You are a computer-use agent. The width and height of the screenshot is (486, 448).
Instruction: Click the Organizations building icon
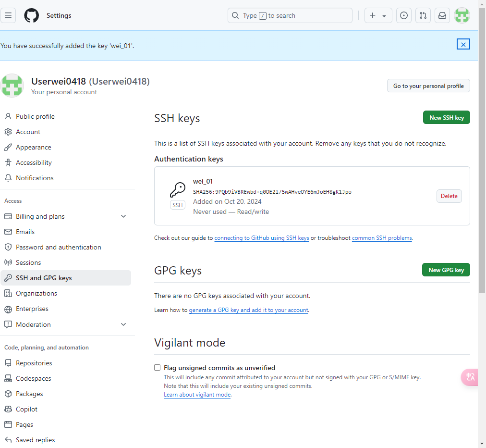coord(8,293)
